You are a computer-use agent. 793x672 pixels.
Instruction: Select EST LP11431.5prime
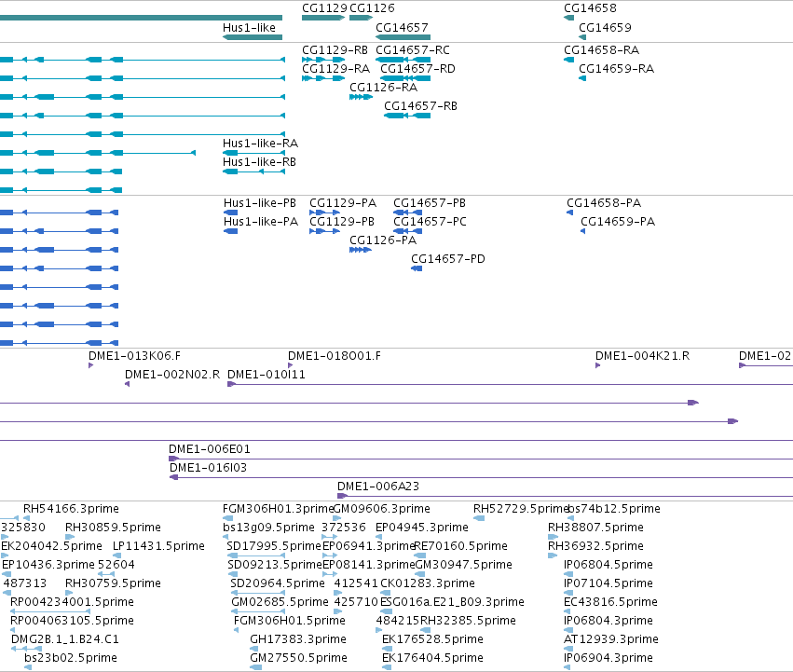coord(116,555)
